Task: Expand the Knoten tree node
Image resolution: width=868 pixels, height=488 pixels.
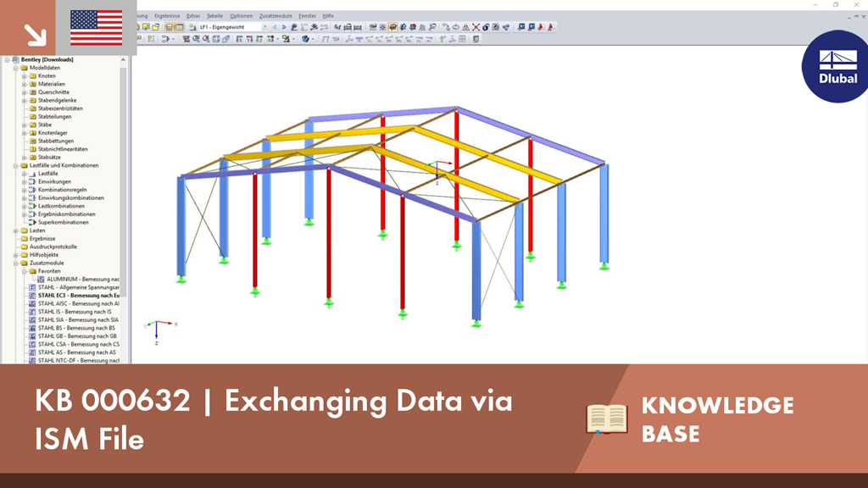Action: point(25,75)
